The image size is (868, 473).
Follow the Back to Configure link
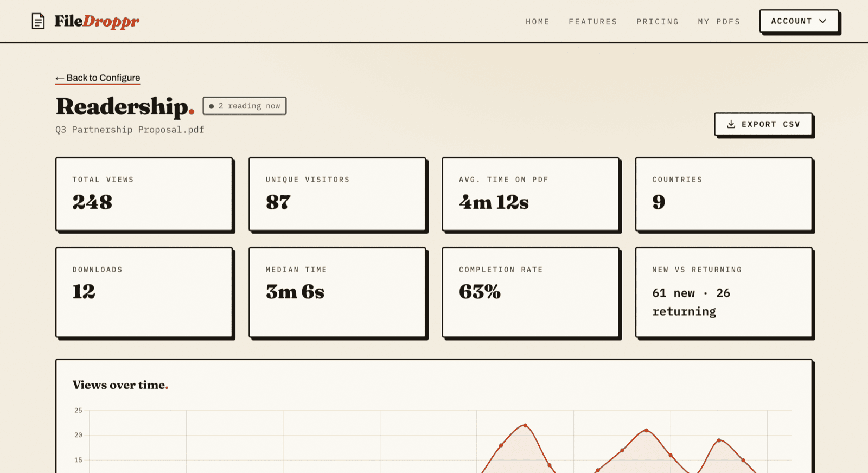[x=98, y=78]
